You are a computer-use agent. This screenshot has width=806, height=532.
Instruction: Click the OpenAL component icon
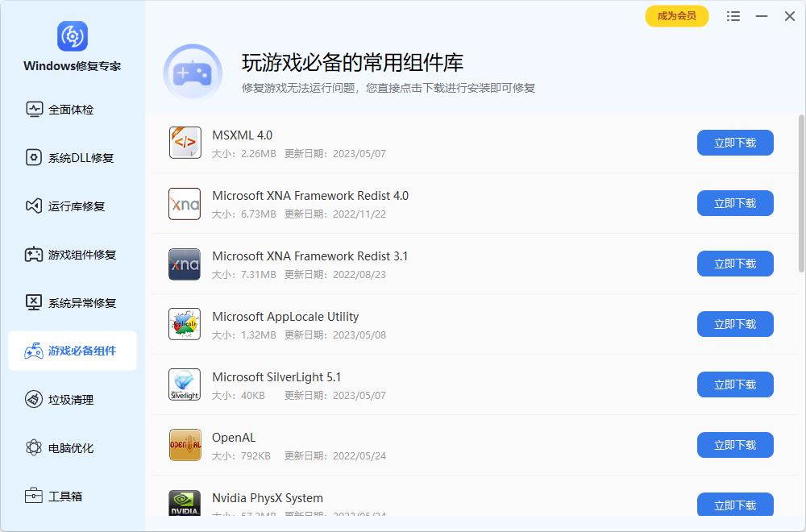pyautogui.click(x=185, y=445)
